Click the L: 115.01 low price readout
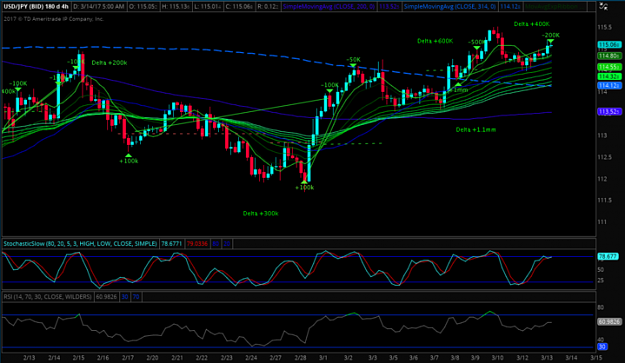 coord(206,6)
